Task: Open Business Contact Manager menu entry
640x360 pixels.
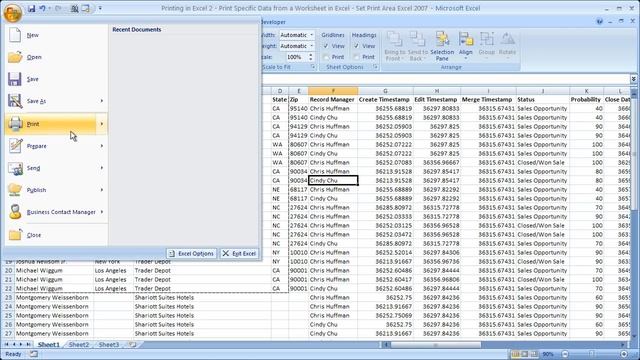Action: click(56, 212)
